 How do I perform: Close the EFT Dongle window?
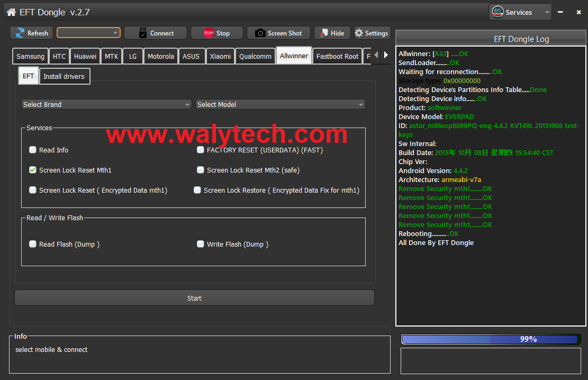point(578,12)
